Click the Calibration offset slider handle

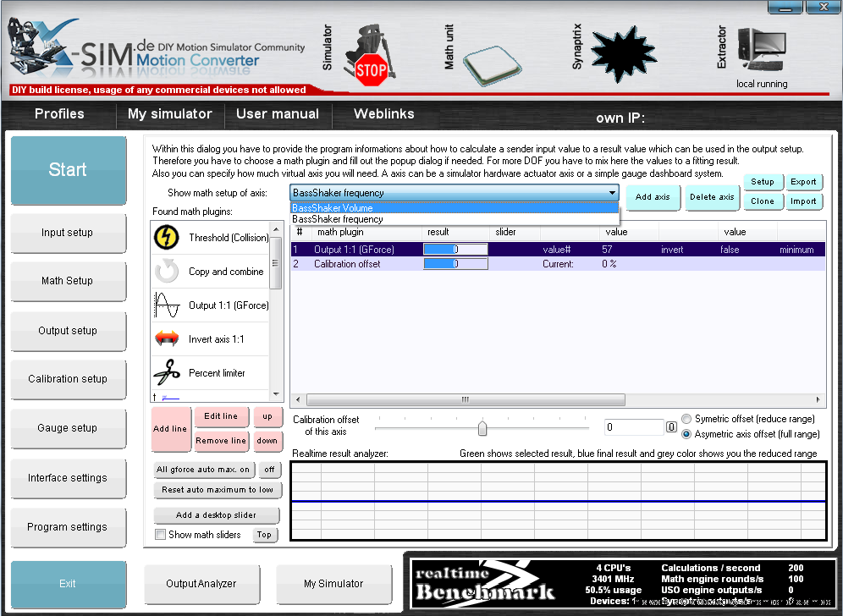[482, 428]
